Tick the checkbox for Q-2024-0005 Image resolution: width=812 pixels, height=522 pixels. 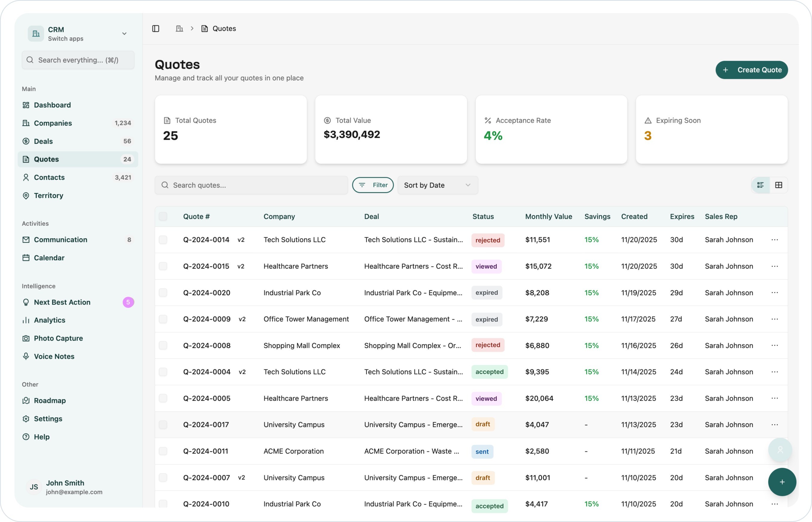pos(163,398)
